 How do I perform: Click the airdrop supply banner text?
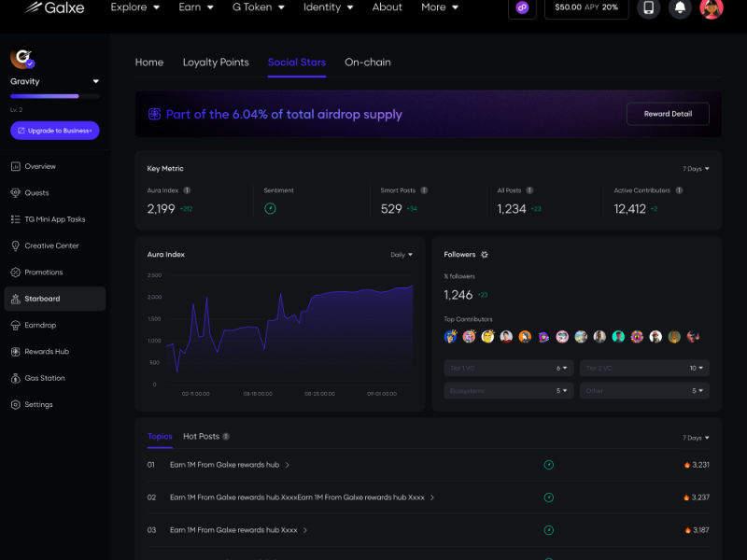click(x=284, y=114)
